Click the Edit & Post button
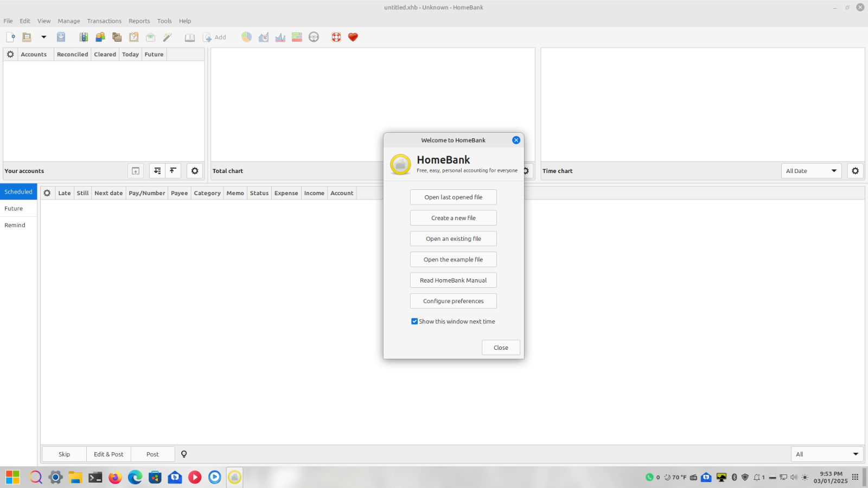 tap(108, 454)
